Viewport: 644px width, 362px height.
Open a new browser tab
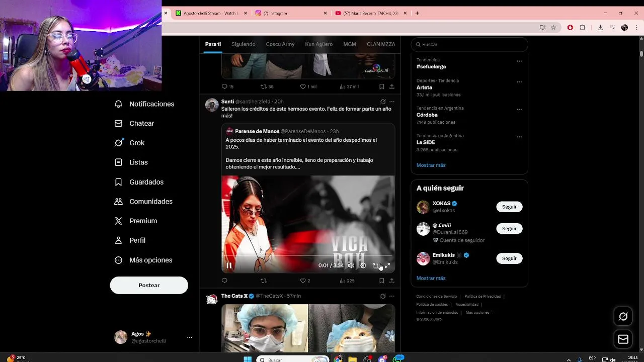417,13
